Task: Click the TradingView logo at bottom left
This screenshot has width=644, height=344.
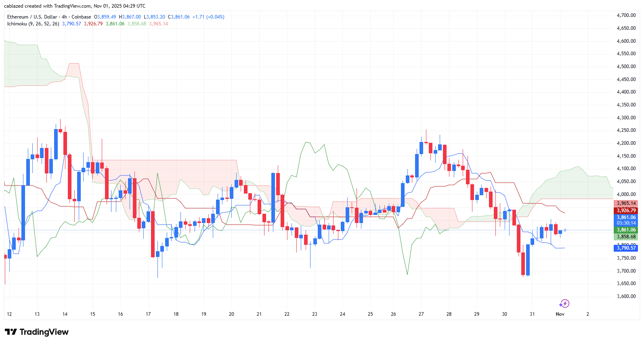Action: point(37,332)
